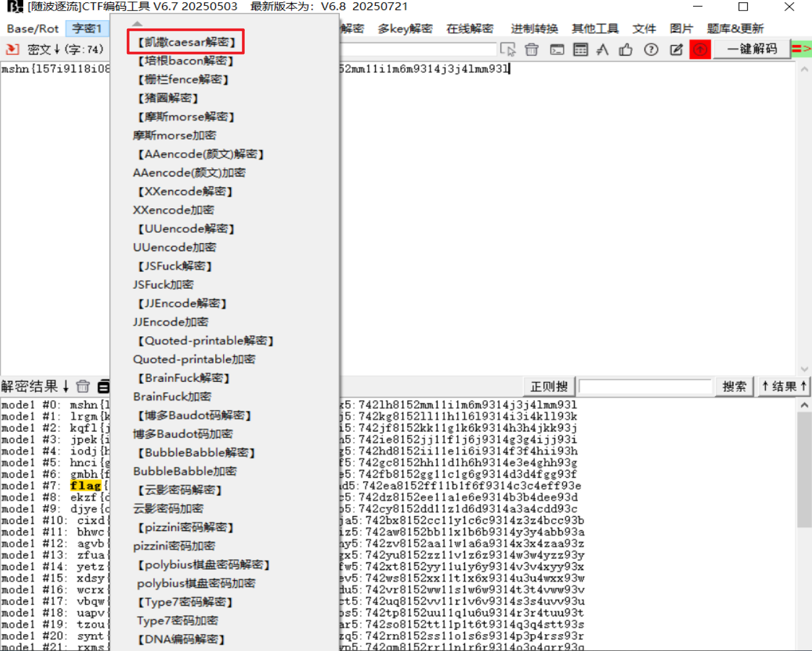Select 【摩斯morse解密】 menu entry

(x=186, y=116)
